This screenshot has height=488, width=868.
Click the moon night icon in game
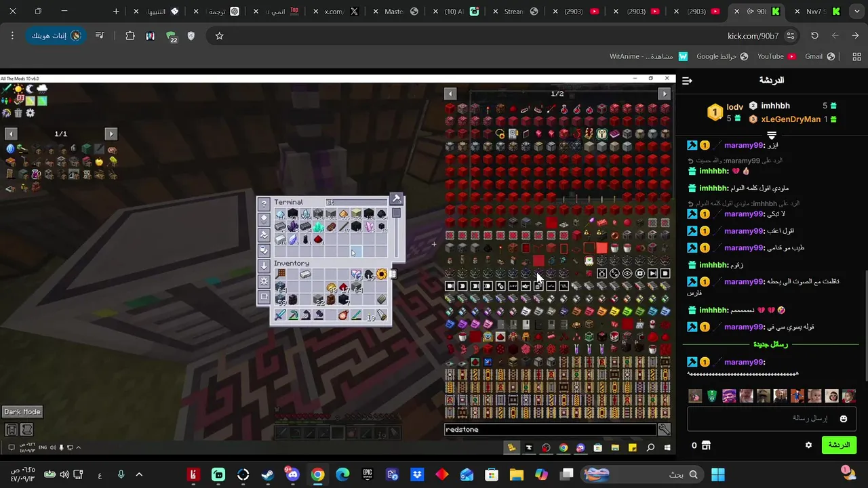30,89
